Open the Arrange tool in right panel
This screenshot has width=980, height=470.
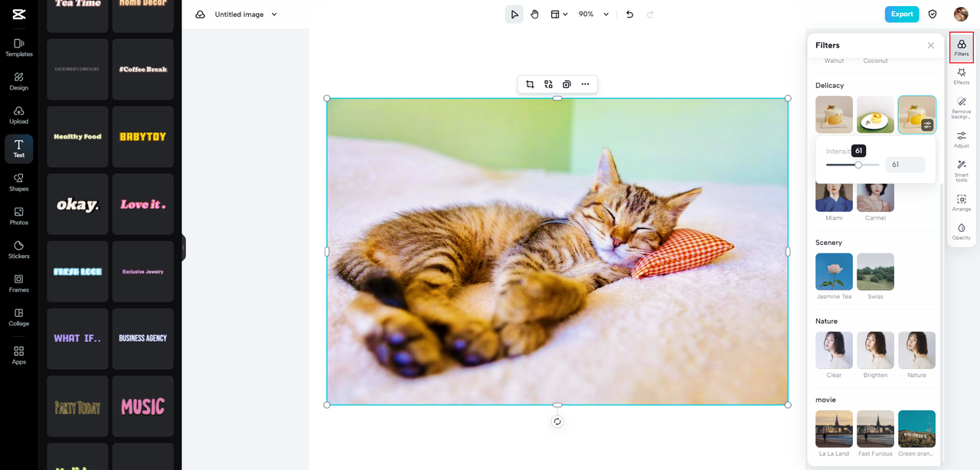962,203
